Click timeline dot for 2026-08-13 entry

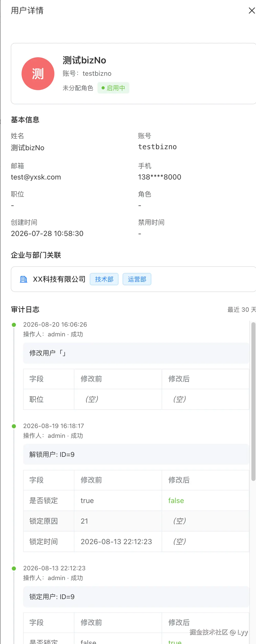point(14,569)
